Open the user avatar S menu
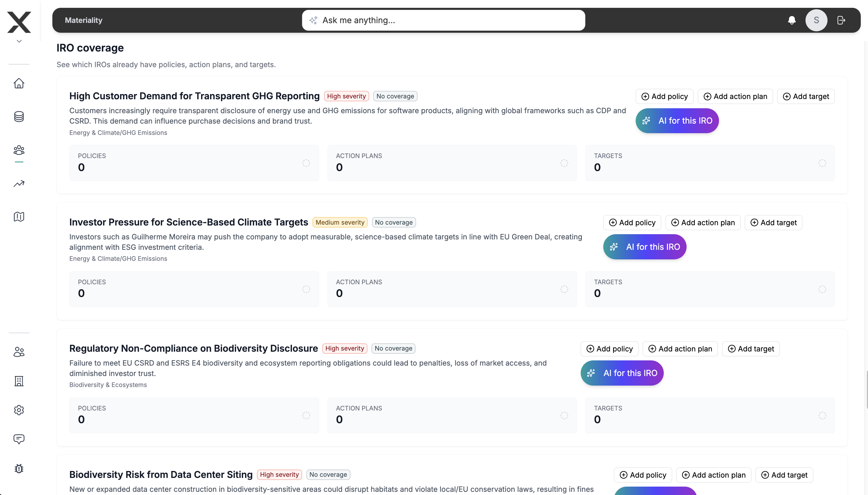The height and width of the screenshot is (495, 868). [816, 20]
